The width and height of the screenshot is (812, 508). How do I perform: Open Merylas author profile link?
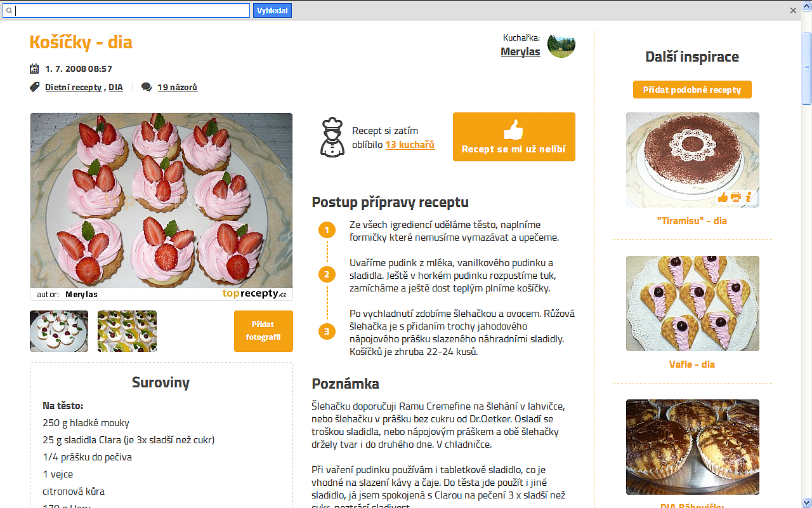click(x=520, y=51)
